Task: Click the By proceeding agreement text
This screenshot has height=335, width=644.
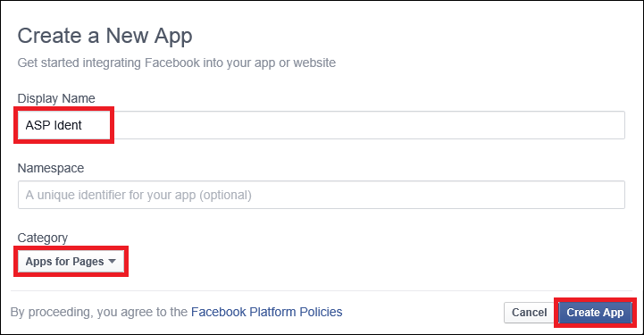Action: tap(99, 312)
